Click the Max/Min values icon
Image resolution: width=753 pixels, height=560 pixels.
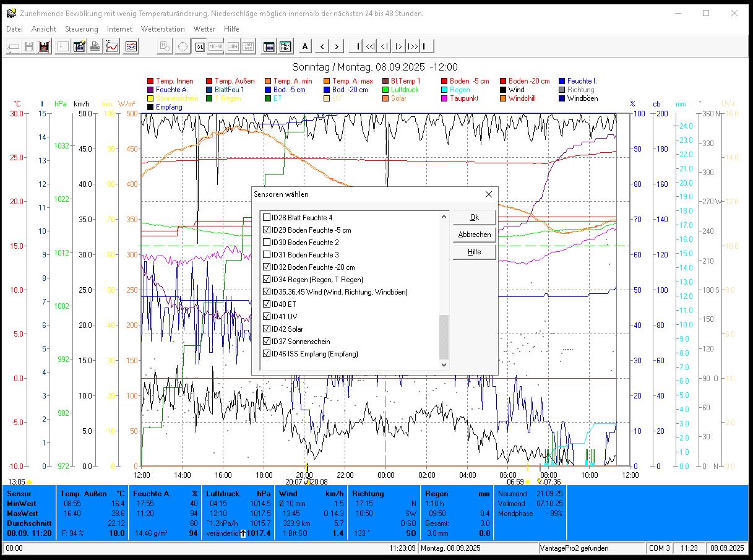285,46
